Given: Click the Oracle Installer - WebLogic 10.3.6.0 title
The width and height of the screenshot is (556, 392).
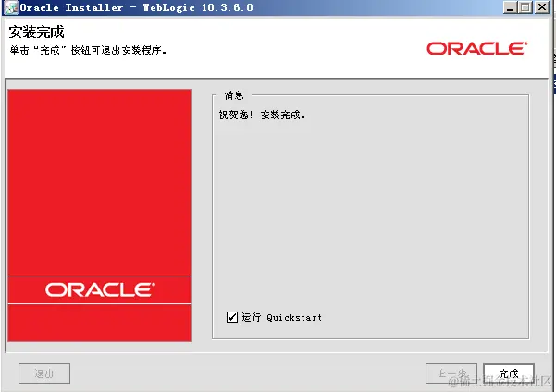Looking at the screenshot, I should 137,7.
